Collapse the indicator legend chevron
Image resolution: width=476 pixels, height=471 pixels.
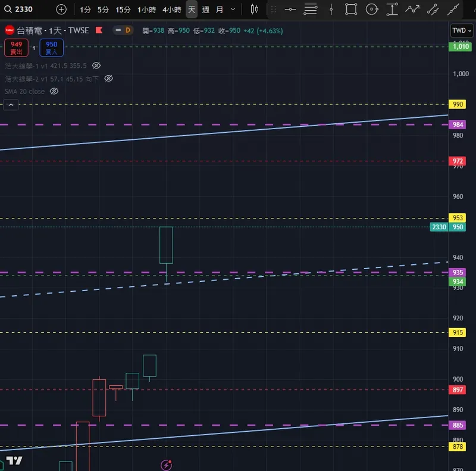coord(11,105)
